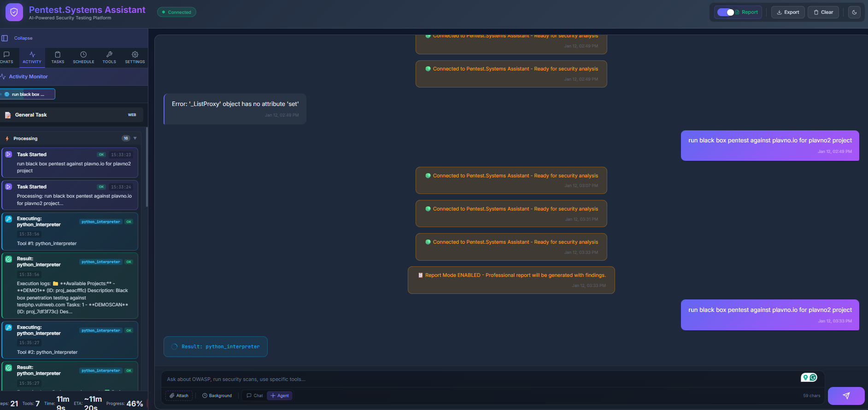
Task: Open the Tools tab
Action: coord(109,57)
